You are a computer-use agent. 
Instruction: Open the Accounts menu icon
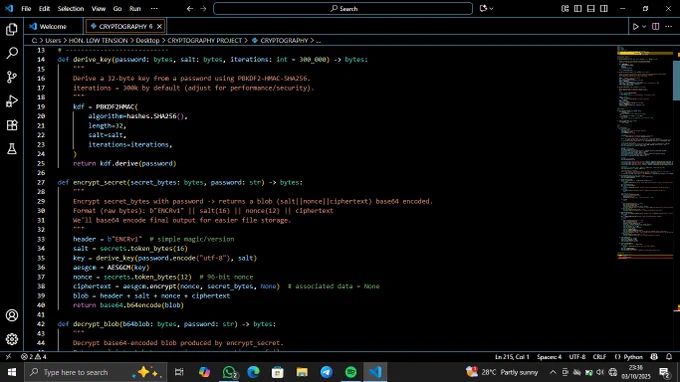click(x=12, y=315)
